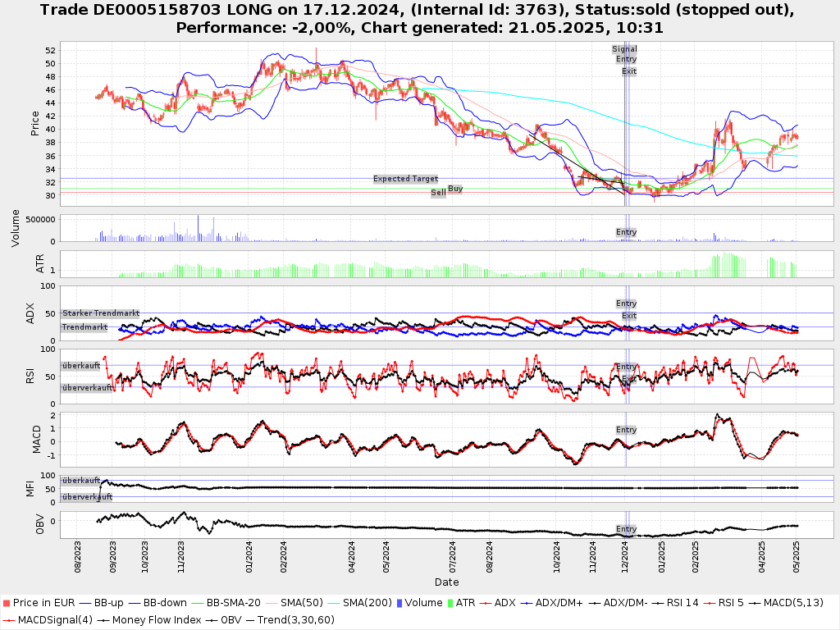Click the ADX/DM+ legend entry
The width and height of the screenshot is (840, 630).
click(557, 603)
